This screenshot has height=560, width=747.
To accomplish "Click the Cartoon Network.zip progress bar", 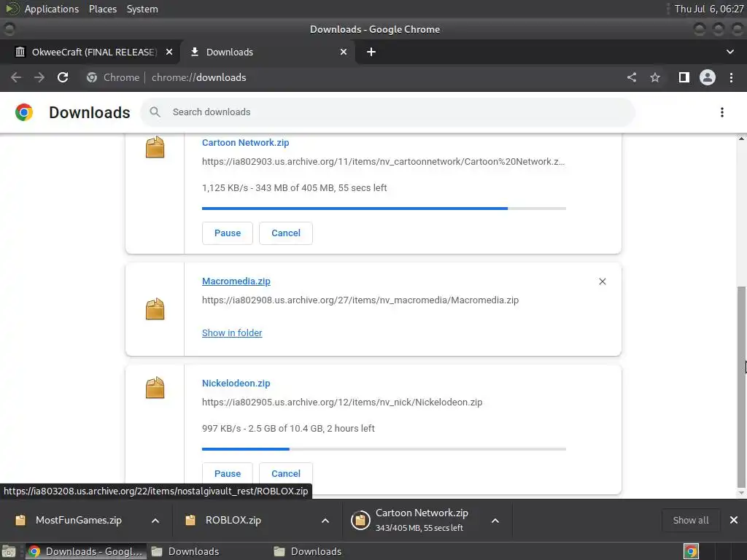I will coord(384,209).
